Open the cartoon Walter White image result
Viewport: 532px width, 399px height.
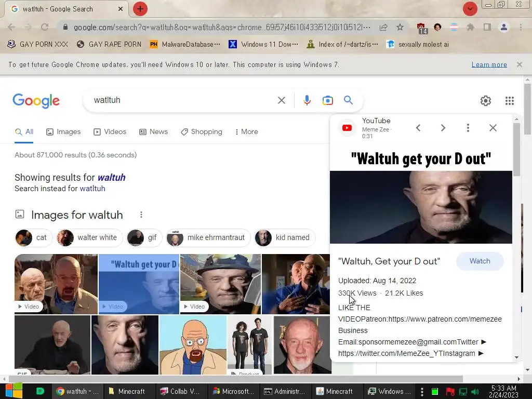(193, 345)
